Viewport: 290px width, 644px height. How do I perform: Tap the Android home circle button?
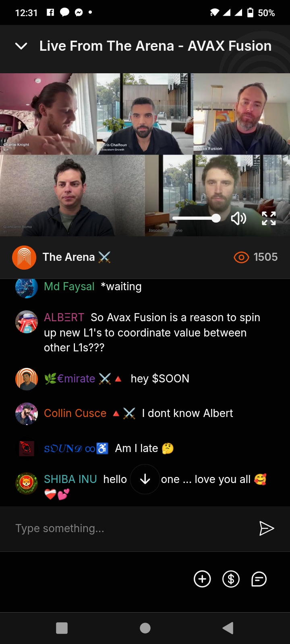(145, 628)
